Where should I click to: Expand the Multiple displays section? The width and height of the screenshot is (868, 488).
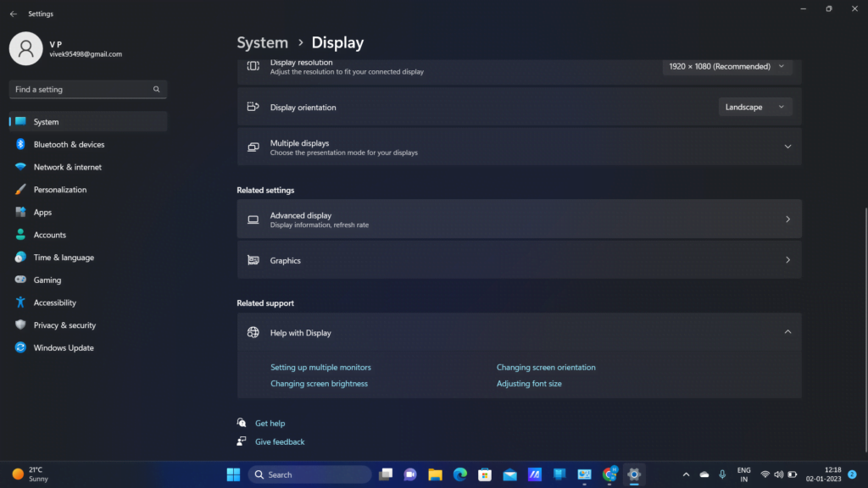click(520, 147)
